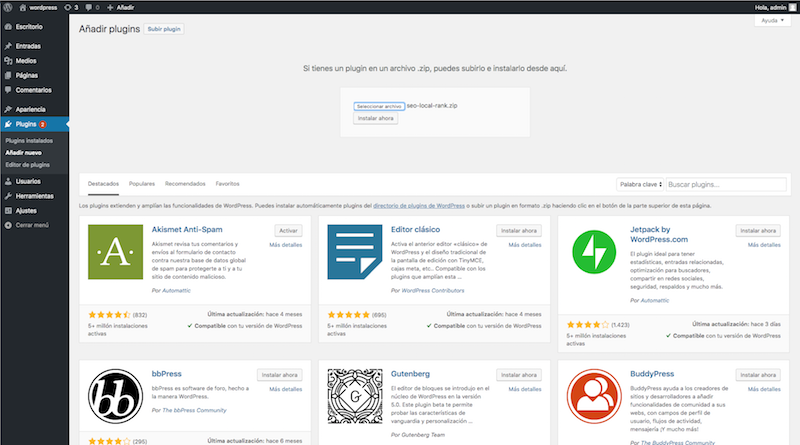Switch to Recomendados tab
Screen dimensions: 800x445
pos(185,184)
